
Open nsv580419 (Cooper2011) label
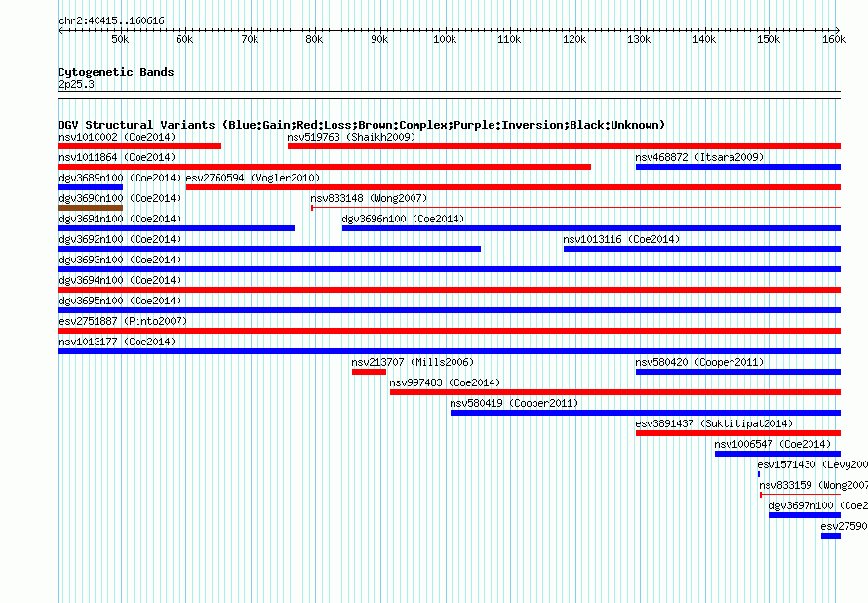pos(514,403)
